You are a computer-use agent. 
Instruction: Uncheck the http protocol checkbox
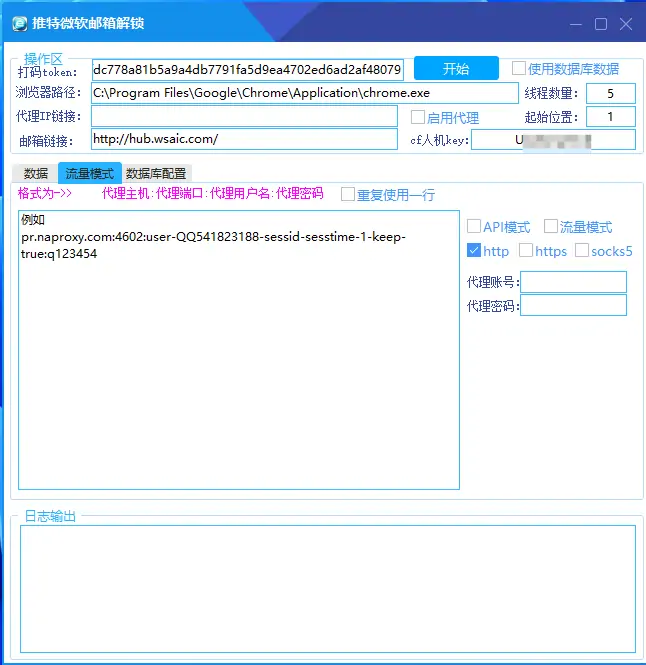[474, 251]
